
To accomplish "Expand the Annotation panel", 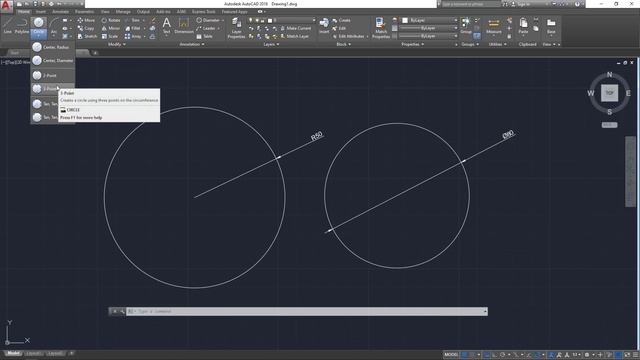I will [192, 44].
